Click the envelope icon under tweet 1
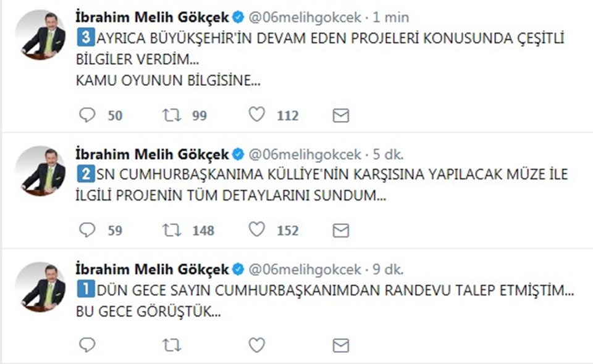 click(x=341, y=345)
